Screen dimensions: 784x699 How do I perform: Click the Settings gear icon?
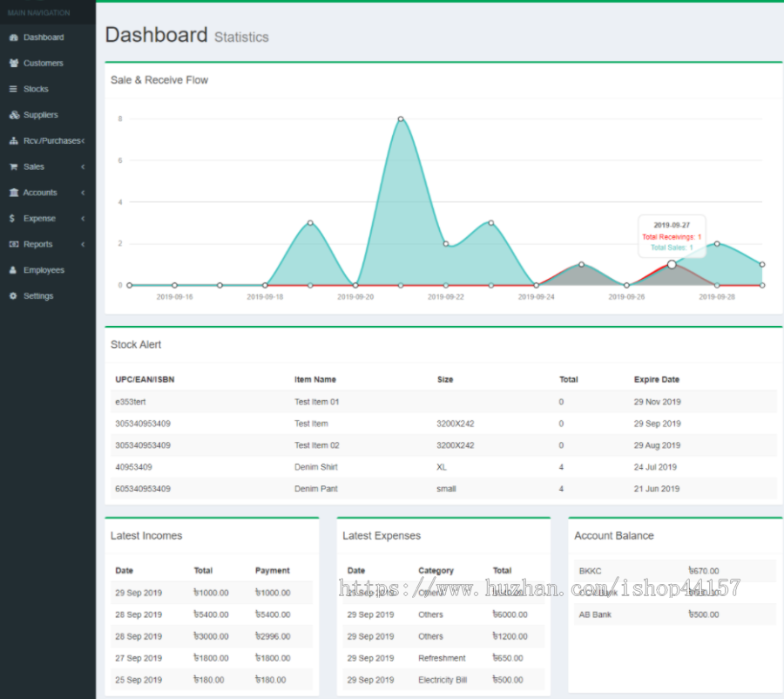click(x=13, y=295)
